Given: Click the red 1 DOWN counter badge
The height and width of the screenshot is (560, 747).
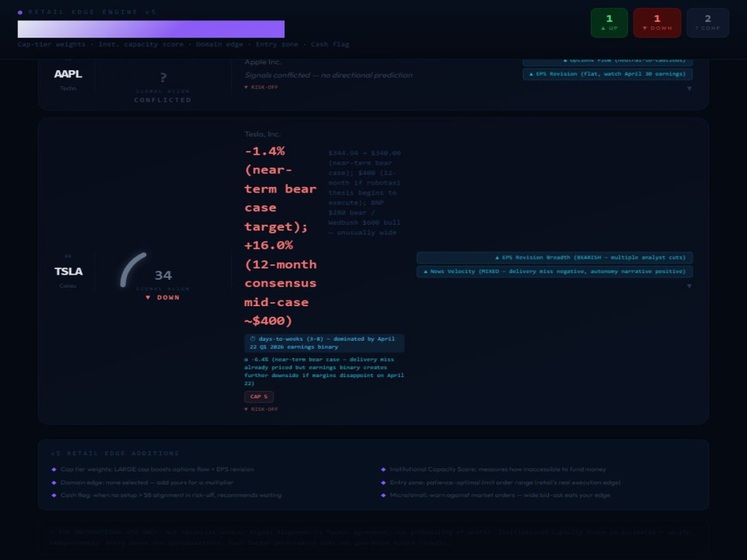Looking at the screenshot, I should tap(657, 23).
